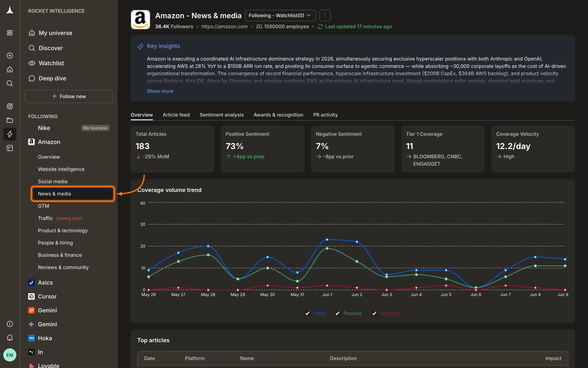Image resolution: width=588 pixels, height=368 pixels.
Task: Click Hoka logo icon in following list
Action: coord(31,338)
